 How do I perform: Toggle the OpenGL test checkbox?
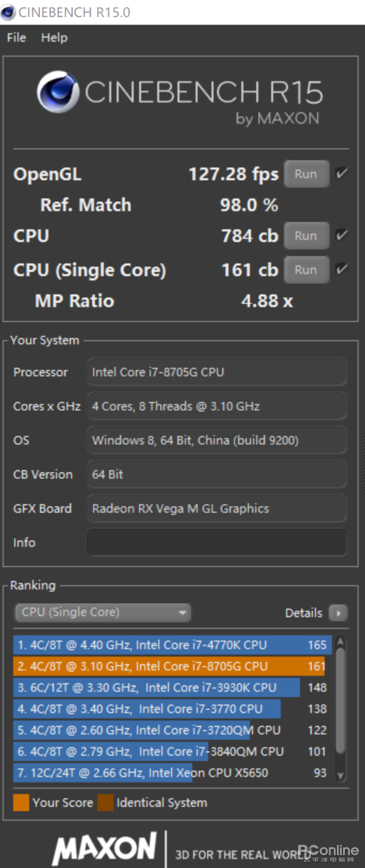coord(342,174)
